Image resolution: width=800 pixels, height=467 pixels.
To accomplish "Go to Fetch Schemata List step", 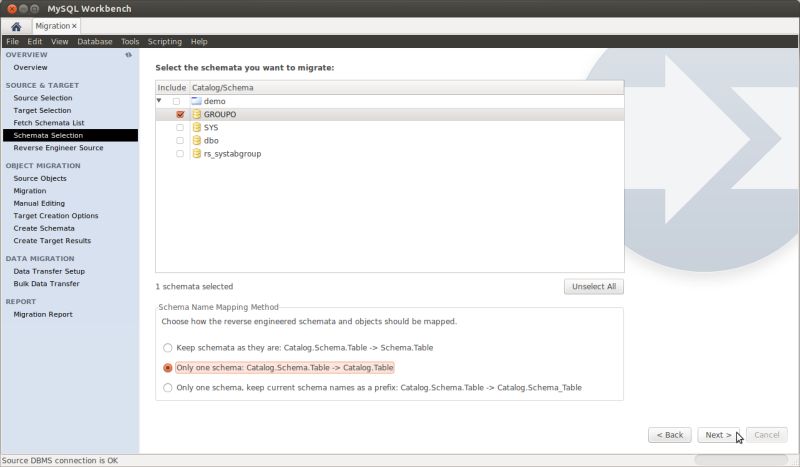I will pos(49,123).
